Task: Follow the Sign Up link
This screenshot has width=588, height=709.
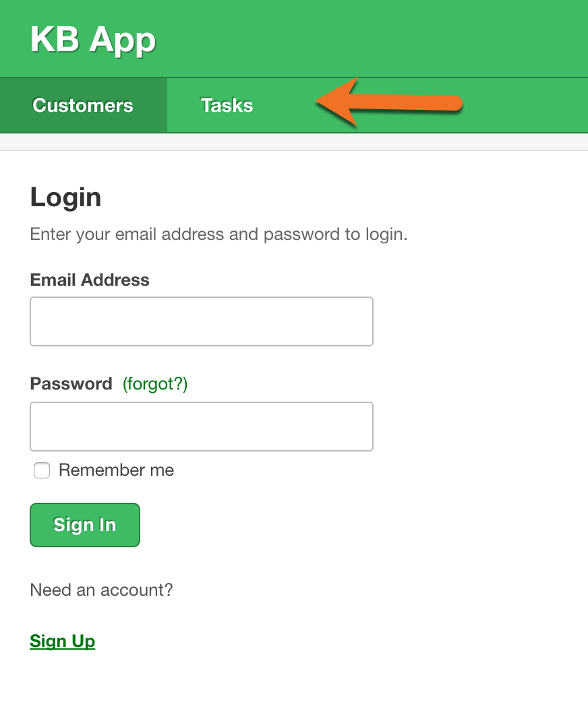Action: coord(63,641)
